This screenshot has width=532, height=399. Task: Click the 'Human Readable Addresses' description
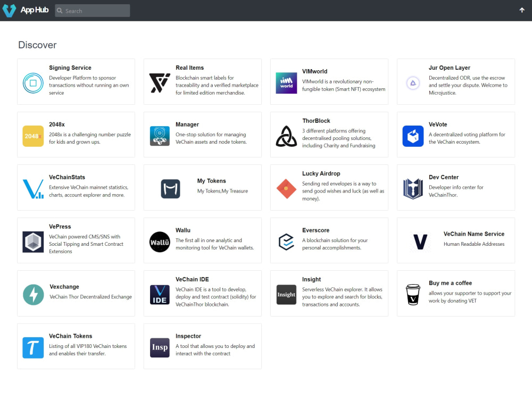click(473, 244)
